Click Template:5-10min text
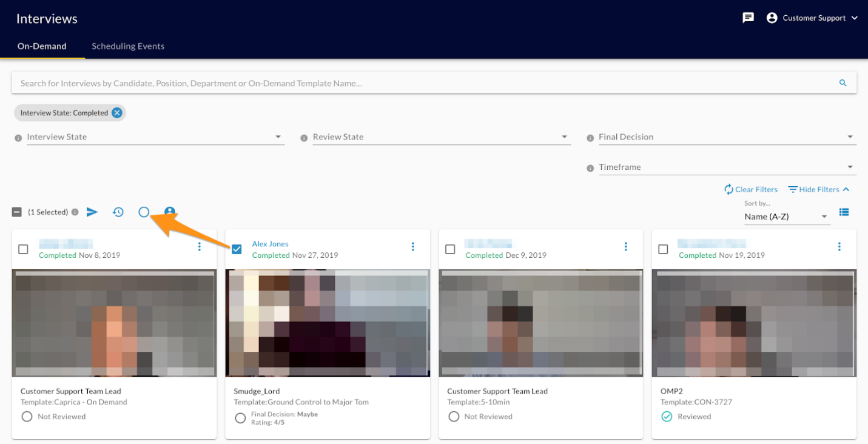 [480, 402]
